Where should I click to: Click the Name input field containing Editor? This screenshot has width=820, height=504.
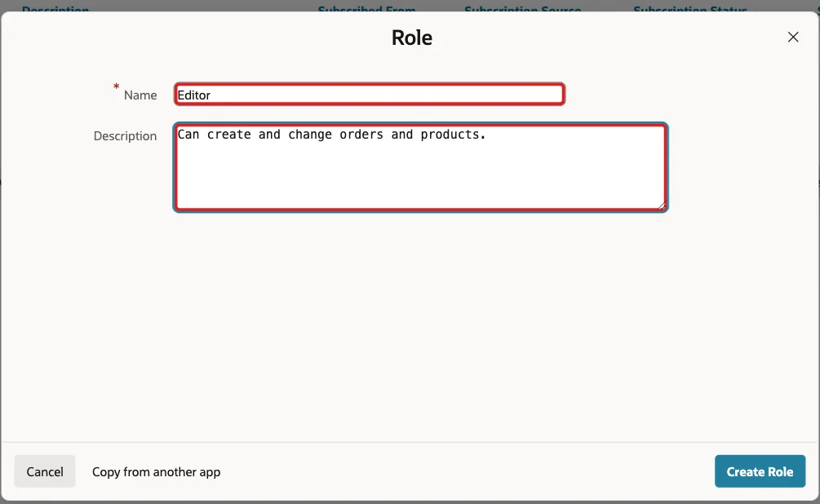370,94
